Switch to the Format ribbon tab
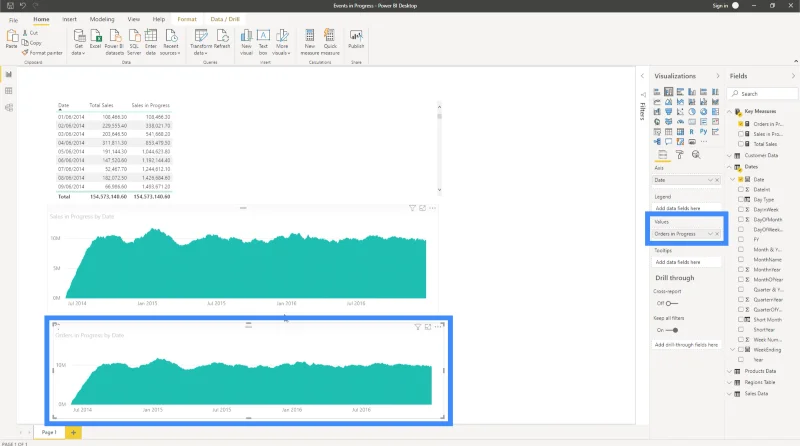This screenshot has width=800, height=446. pyautogui.click(x=187, y=19)
